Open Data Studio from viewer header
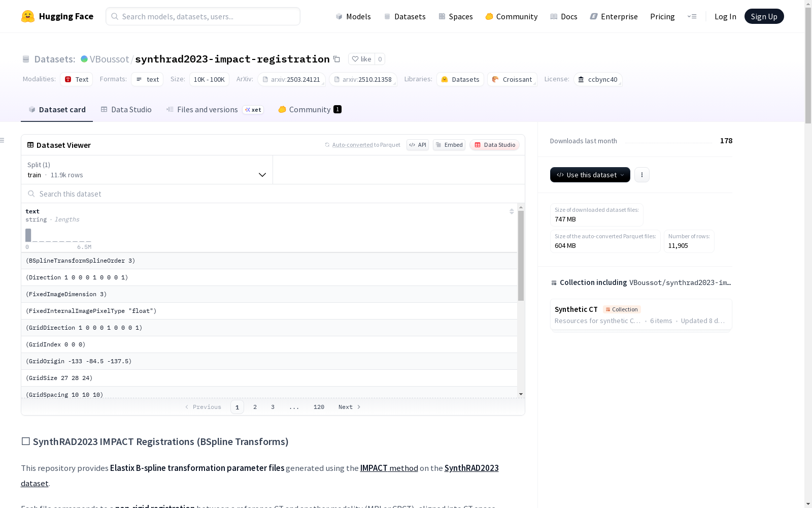The height and width of the screenshot is (508, 812). [494, 145]
